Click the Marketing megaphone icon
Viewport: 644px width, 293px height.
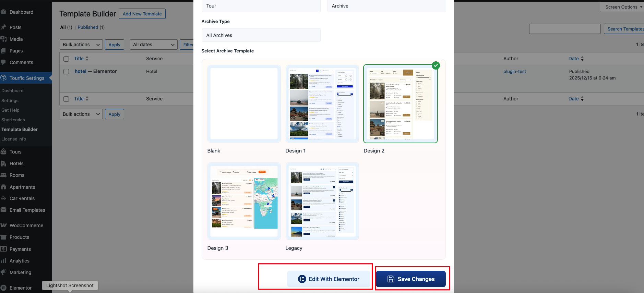pos(4,272)
